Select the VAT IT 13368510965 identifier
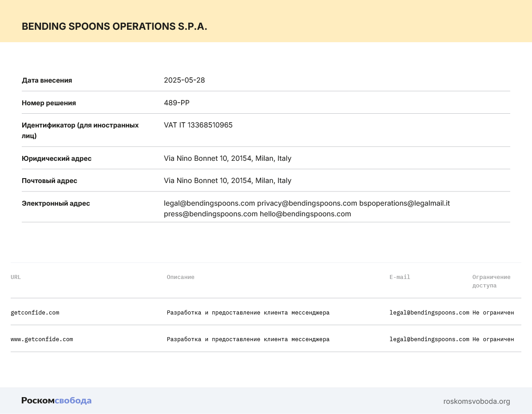Image resolution: width=532 pixels, height=414 pixels. (x=198, y=125)
